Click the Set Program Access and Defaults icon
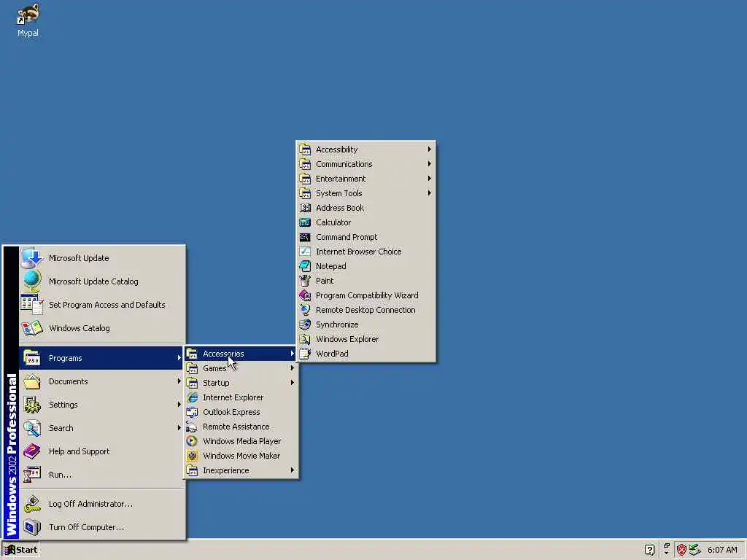The width and height of the screenshot is (747, 560). (32, 305)
